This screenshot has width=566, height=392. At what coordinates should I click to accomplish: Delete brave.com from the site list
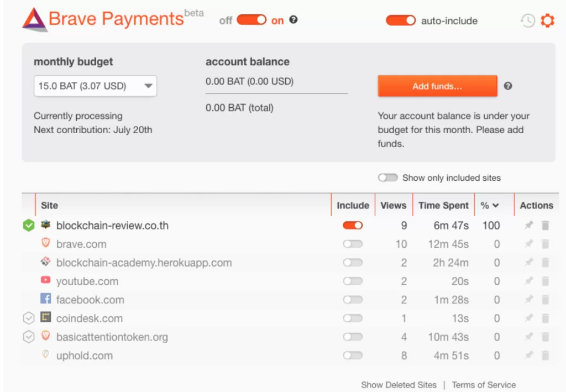click(546, 244)
